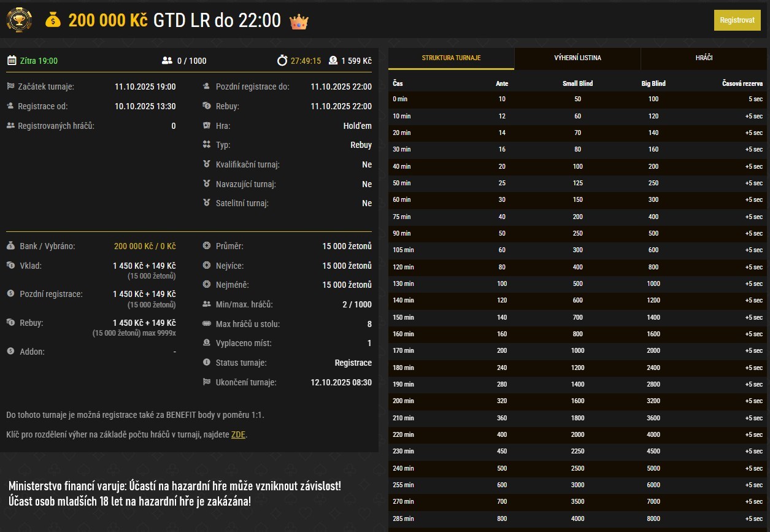The height and width of the screenshot is (532, 770).
Task: Click the money bag icon in title
Action: (x=53, y=20)
